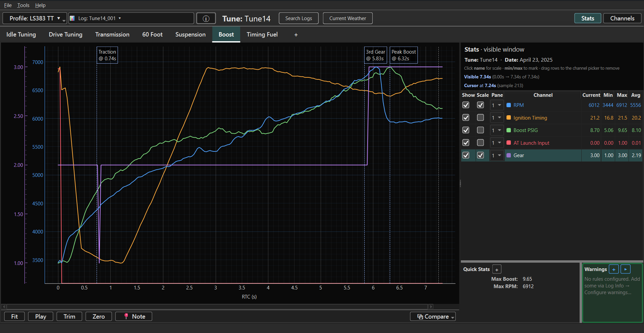Open Pane dropdown for Boost PSIG

[497, 130]
